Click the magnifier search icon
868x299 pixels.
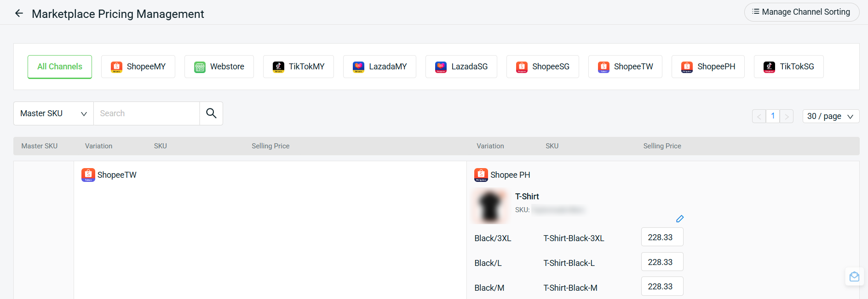[211, 113]
